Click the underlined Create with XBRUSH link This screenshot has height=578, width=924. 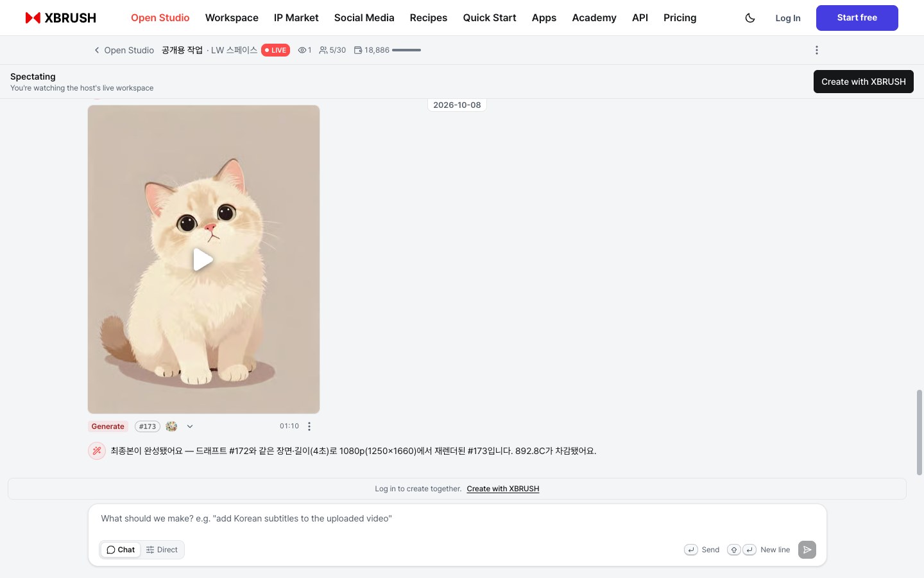coord(503,489)
